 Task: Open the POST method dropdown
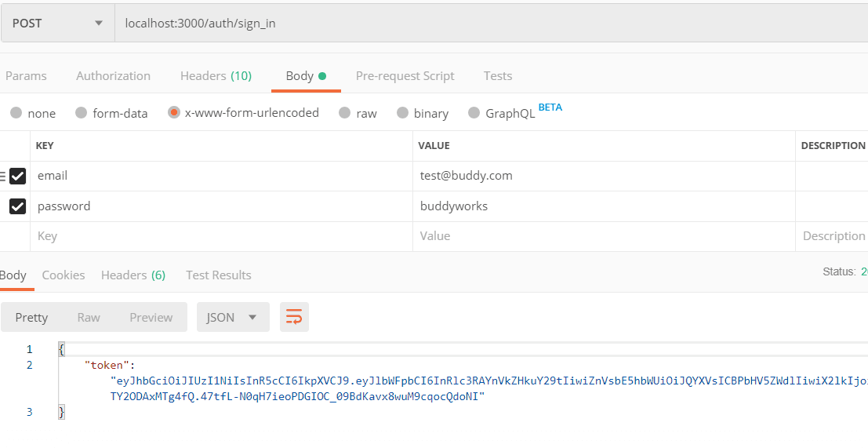point(57,24)
